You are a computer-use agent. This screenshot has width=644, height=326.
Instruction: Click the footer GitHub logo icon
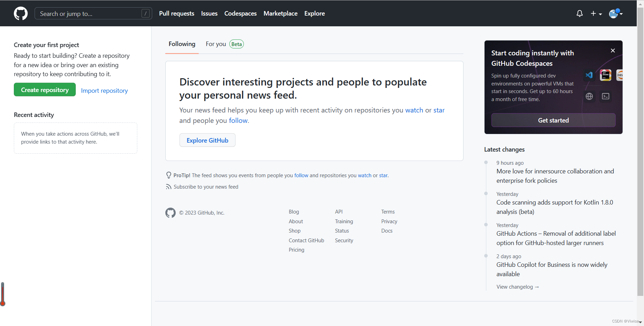pos(171,212)
